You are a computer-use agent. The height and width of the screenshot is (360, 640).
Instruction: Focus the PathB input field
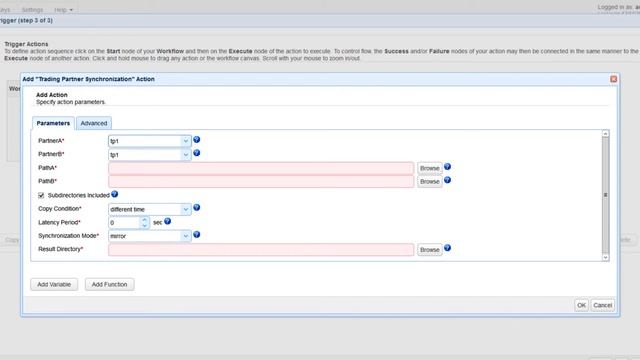tap(261, 182)
